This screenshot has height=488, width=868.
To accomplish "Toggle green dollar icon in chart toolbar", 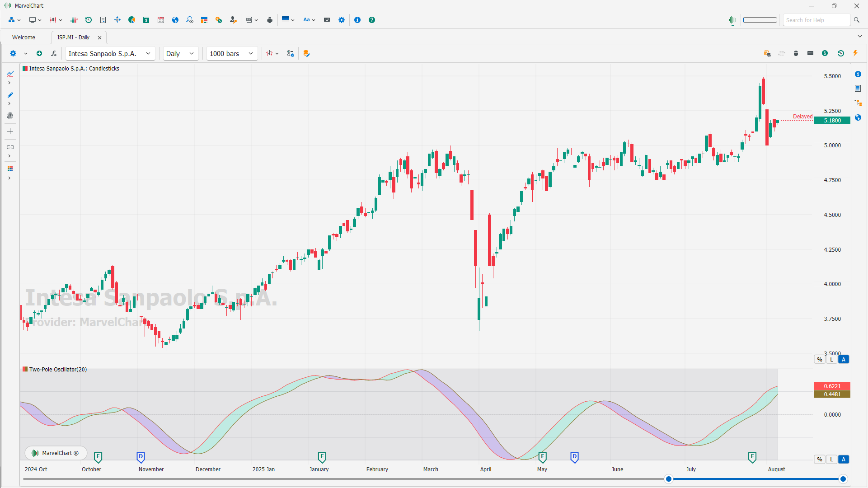I will pyautogui.click(x=825, y=53).
